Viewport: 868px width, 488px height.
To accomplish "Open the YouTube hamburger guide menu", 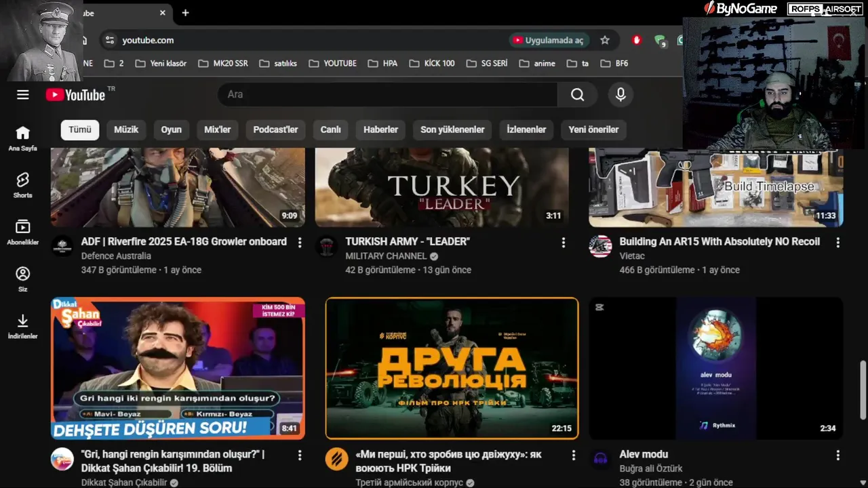I will click(x=23, y=95).
